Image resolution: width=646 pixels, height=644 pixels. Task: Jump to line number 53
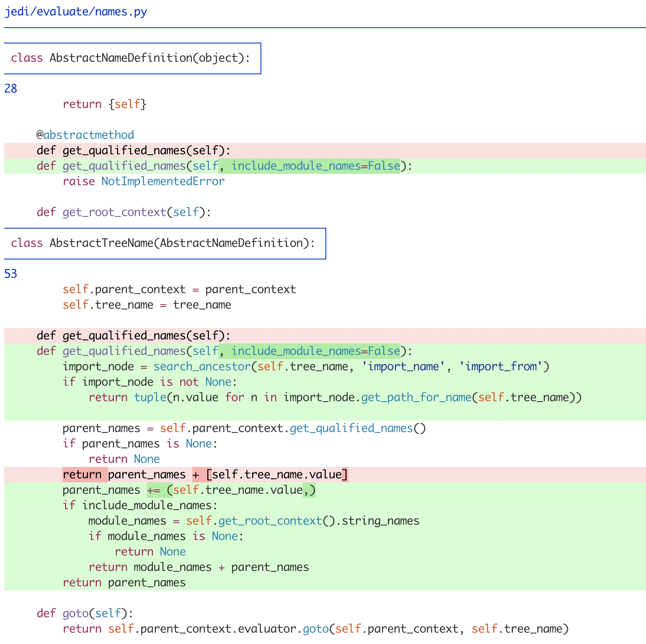11,274
